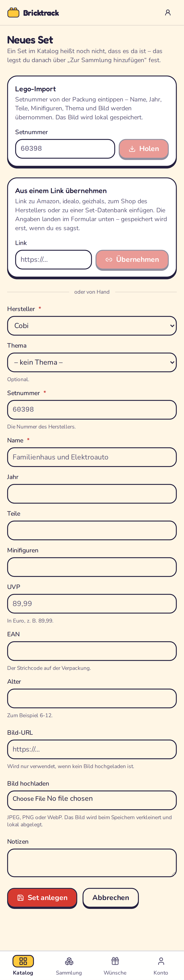Click into the EAN barcode field

click(x=92, y=651)
